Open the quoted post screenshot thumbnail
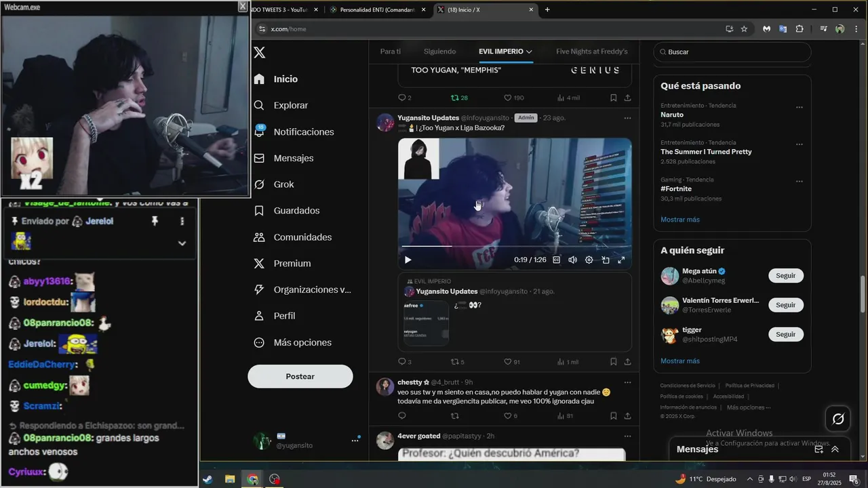 pos(426,323)
